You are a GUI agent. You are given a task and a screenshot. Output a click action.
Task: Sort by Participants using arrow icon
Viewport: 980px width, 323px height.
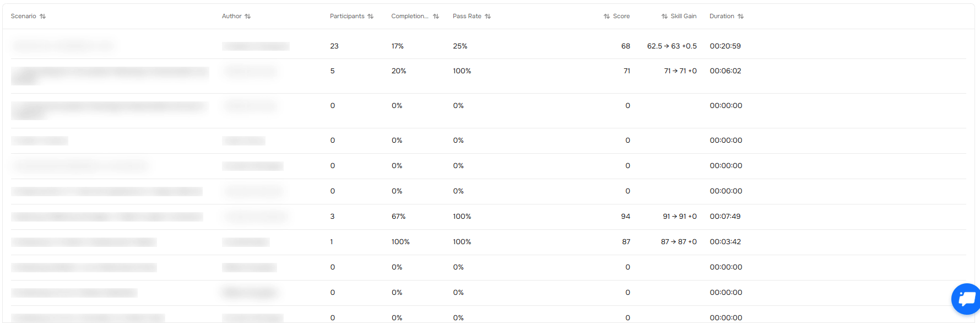point(371,17)
